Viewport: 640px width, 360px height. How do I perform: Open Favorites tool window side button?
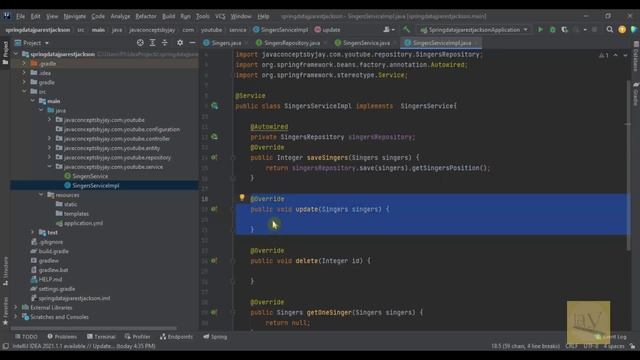(x=5, y=311)
